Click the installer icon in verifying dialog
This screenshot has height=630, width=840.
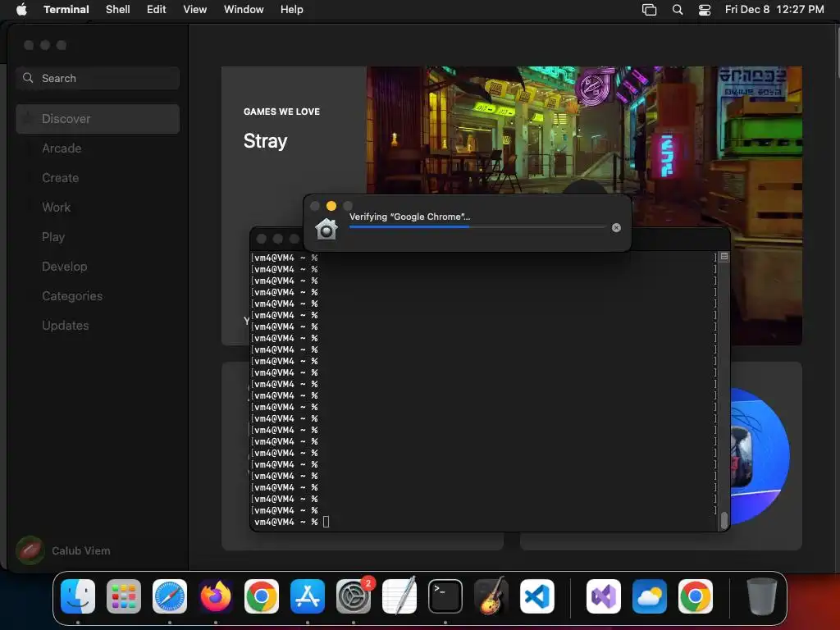pos(326,230)
